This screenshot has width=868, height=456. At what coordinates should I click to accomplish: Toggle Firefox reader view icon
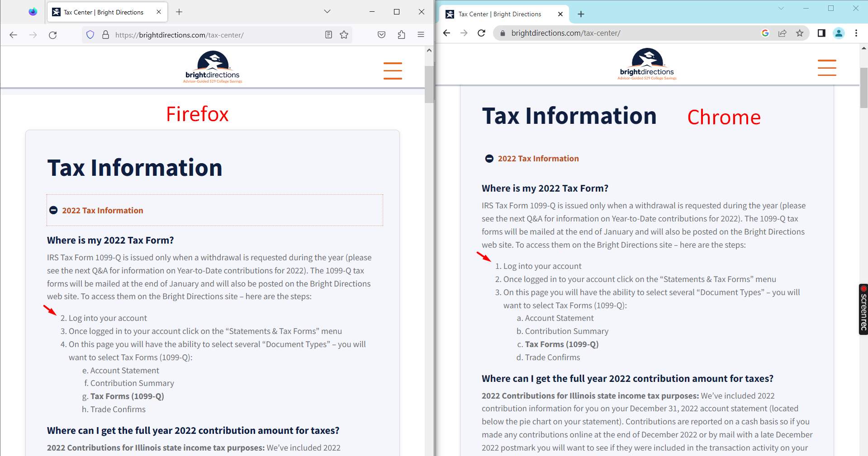click(x=329, y=35)
